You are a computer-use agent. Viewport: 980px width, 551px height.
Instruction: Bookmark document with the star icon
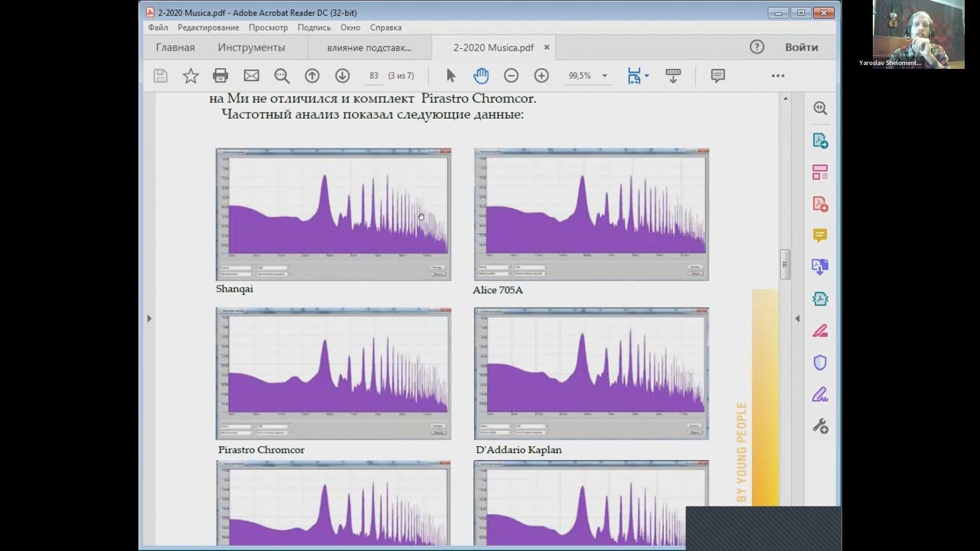point(191,76)
